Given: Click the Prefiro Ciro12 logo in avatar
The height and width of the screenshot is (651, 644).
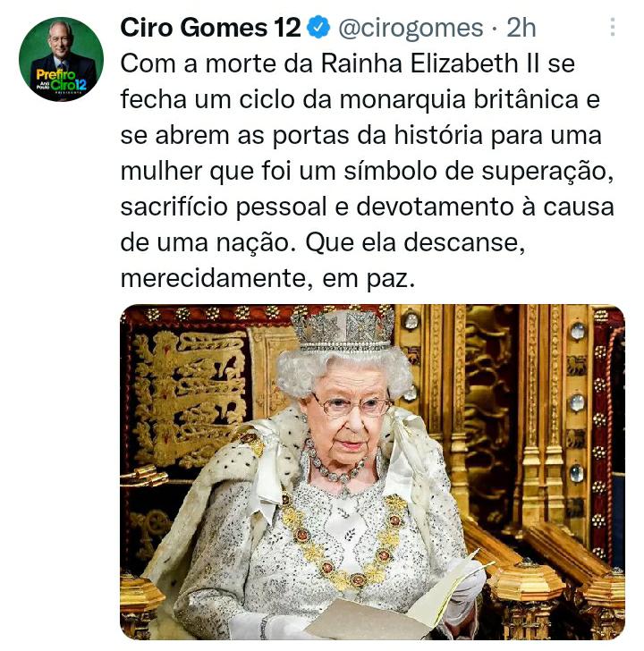Looking at the screenshot, I should pyautogui.click(x=62, y=80).
